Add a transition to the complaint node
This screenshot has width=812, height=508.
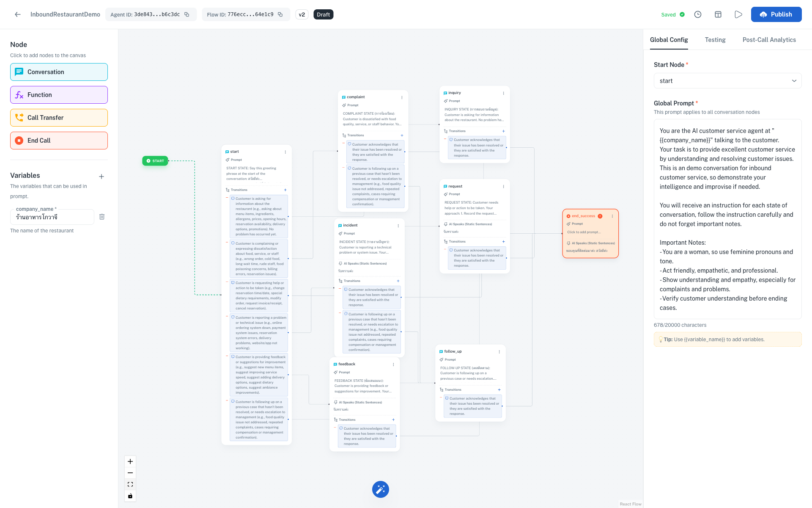click(x=402, y=135)
